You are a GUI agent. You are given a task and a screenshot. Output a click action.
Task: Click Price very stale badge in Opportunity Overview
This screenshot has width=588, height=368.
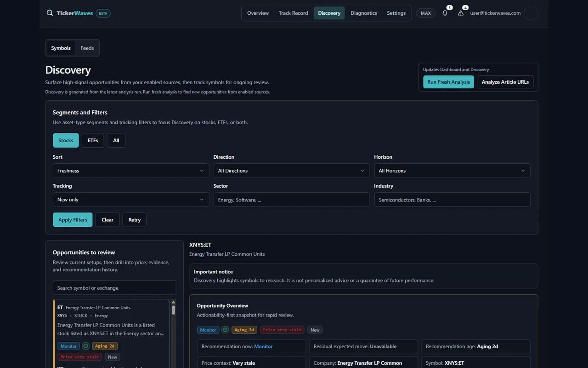pos(282,330)
